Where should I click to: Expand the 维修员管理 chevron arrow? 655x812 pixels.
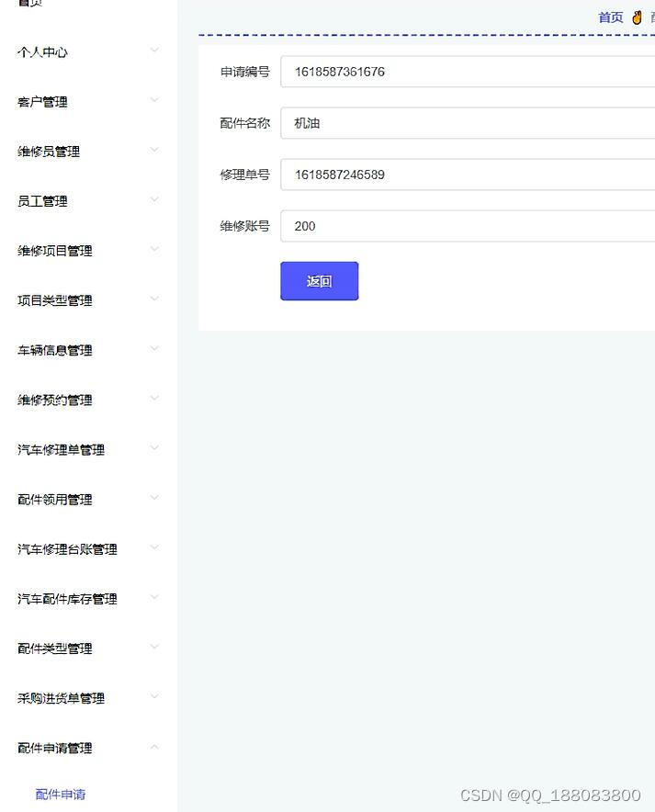[x=154, y=150]
